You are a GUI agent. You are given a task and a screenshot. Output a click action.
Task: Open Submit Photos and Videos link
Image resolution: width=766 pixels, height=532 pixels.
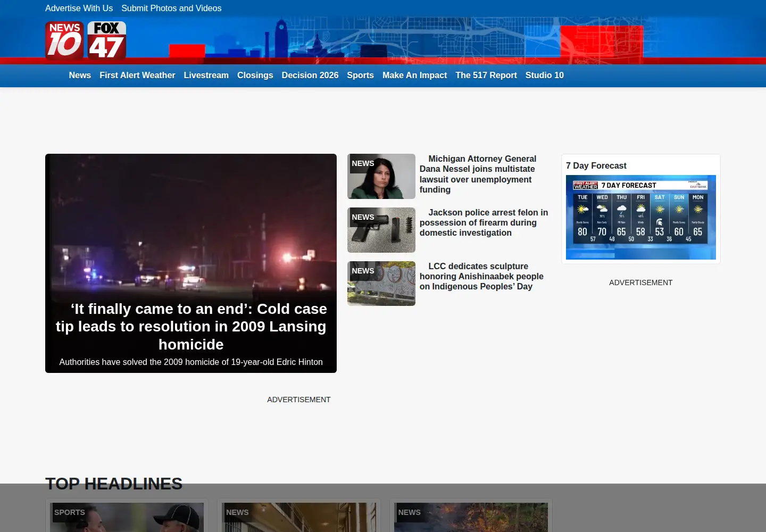click(171, 8)
